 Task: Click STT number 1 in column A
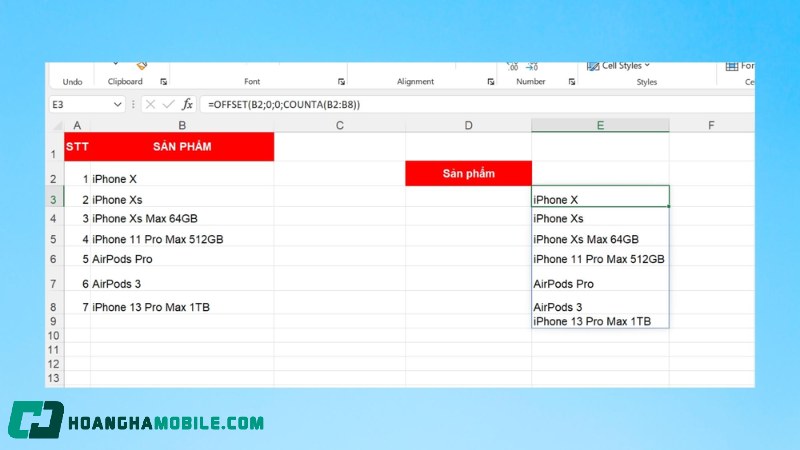point(77,174)
